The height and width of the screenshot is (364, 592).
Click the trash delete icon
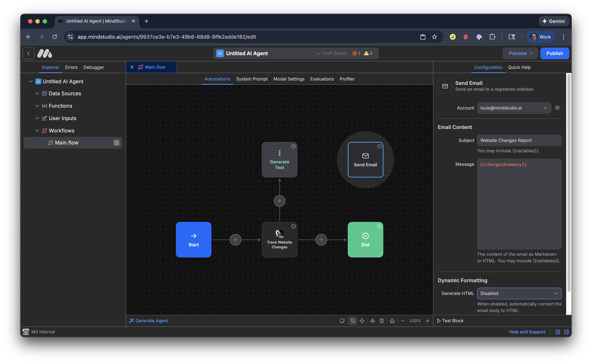coord(382,321)
